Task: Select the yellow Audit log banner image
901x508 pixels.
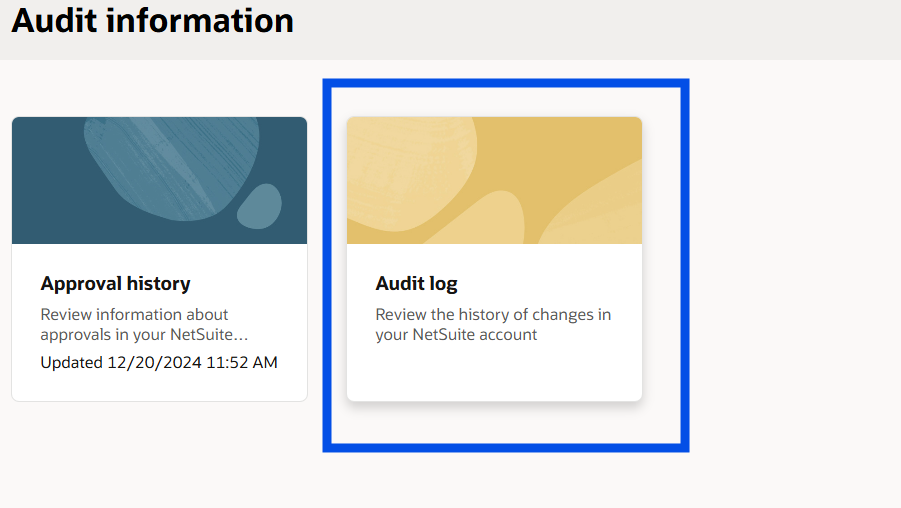Action: coord(494,180)
